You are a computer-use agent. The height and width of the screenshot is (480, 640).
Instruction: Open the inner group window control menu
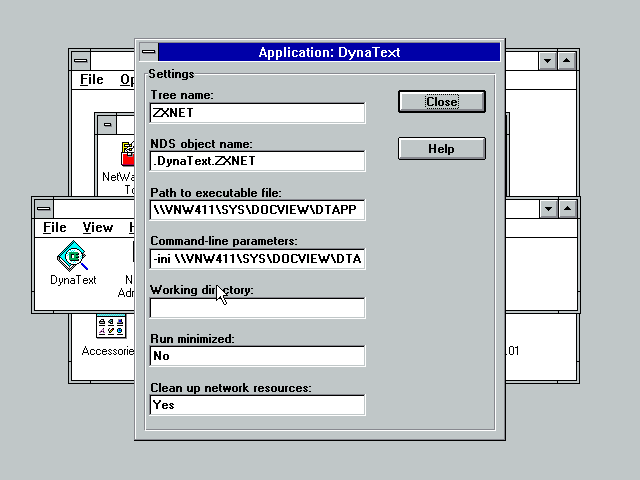click(107, 124)
